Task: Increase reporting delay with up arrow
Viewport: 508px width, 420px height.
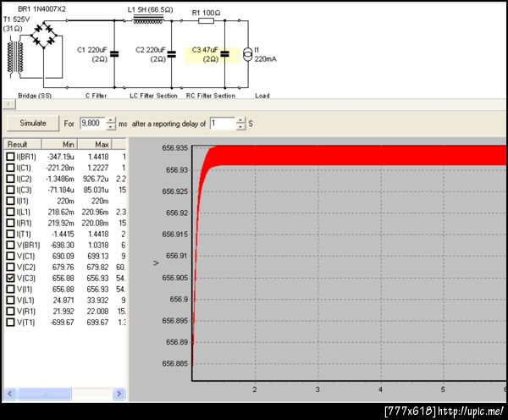Action: pos(240,120)
